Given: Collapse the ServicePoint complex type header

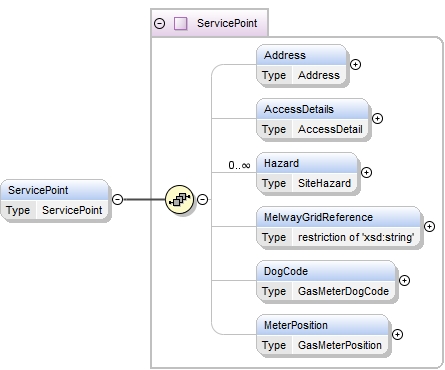Looking at the screenshot, I should (160, 23).
